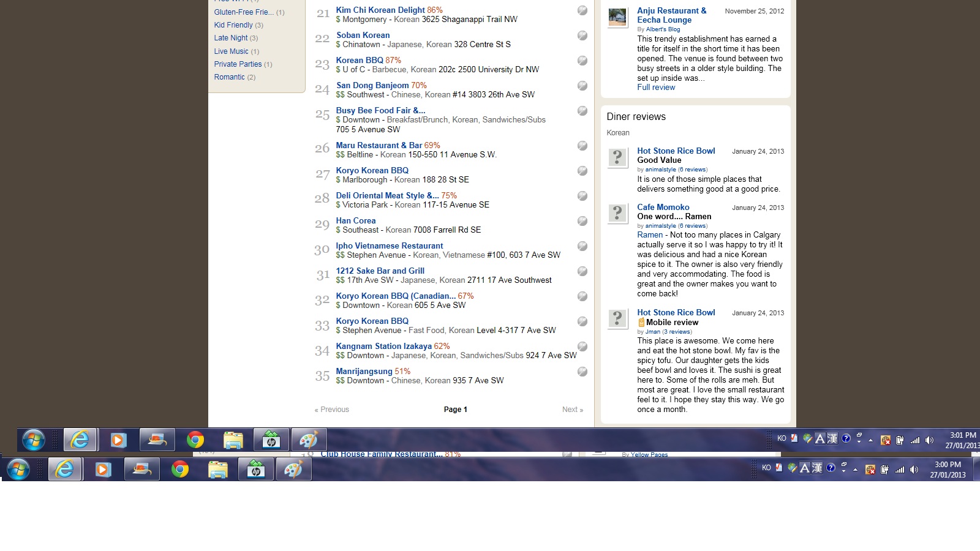Click the volume speaker icon beside the 3:00 PM clock

click(x=914, y=470)
